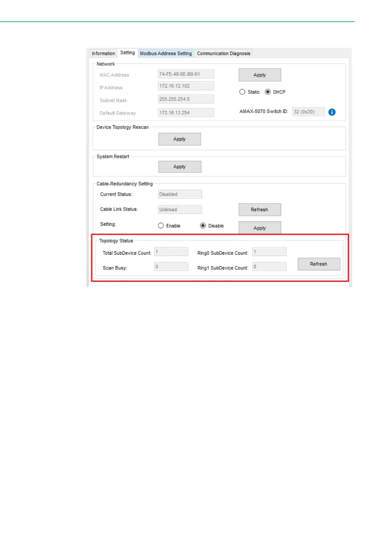Select the DHCP radio button

coord(268,92)
